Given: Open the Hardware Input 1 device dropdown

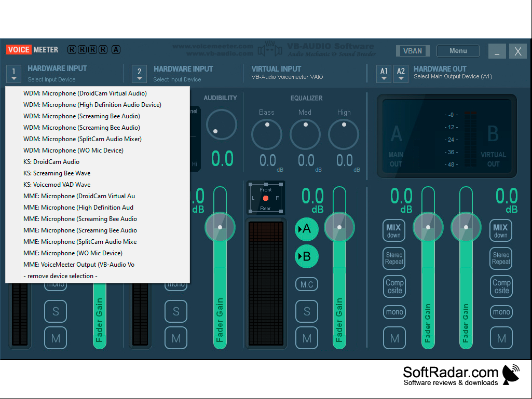Looking at the screenshot, I should point(13,74).
